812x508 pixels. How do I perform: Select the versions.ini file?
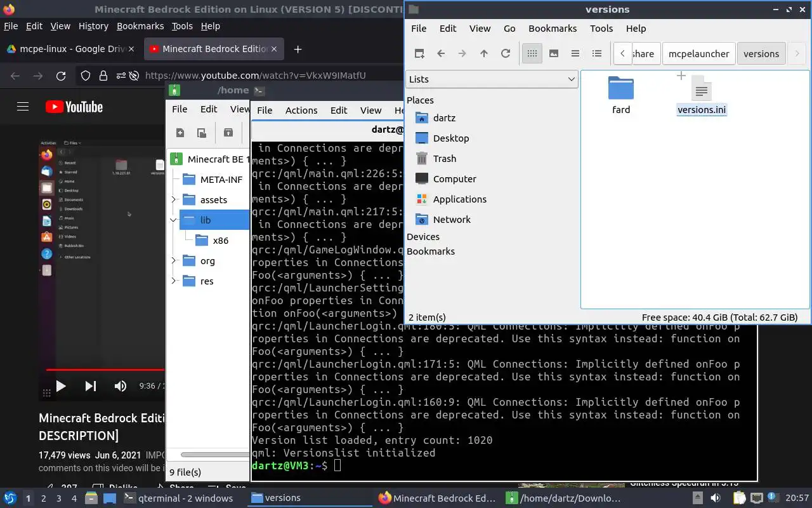point(701,95)
